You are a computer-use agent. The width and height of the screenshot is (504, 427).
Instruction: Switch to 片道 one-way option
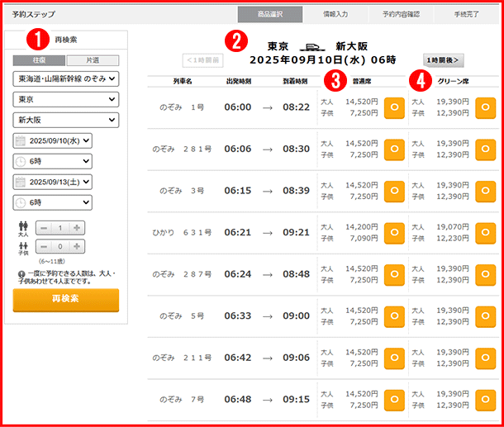(x=92, y=60)
